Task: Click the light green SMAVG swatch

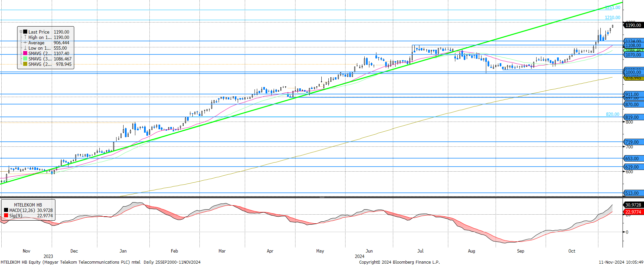Action: (25, 59)
